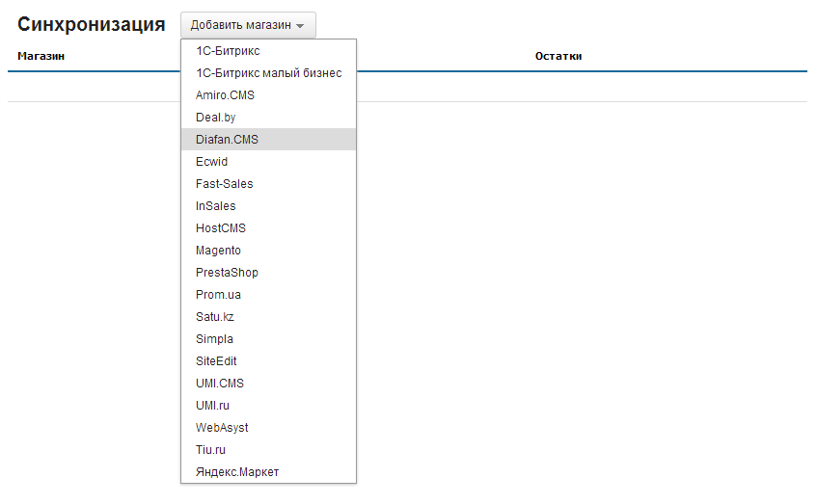Pick Amiro.CMS in the dropdown
Image resolution: width=817 pixels, height=504 pixels.
coord(268,95)
